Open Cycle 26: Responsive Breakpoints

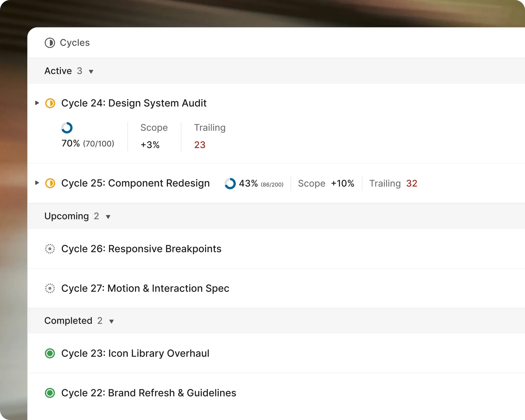(141, 249)
